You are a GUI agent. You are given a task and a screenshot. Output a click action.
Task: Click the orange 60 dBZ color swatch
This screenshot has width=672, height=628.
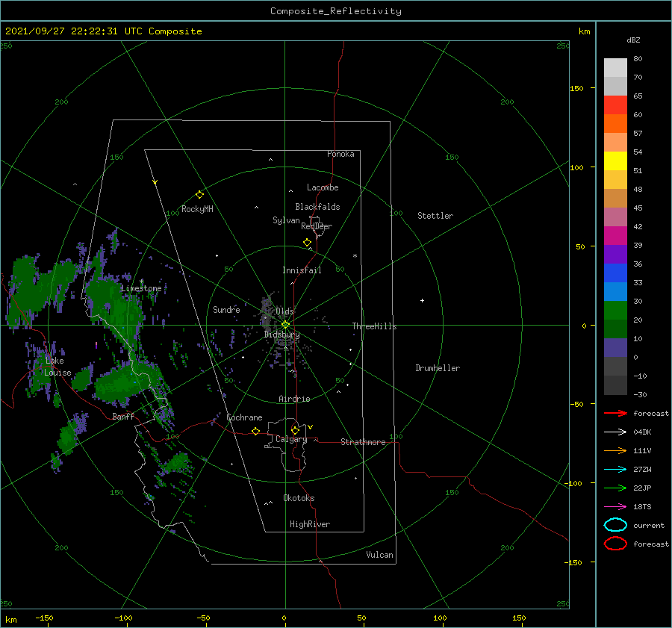tap(615, 123)
